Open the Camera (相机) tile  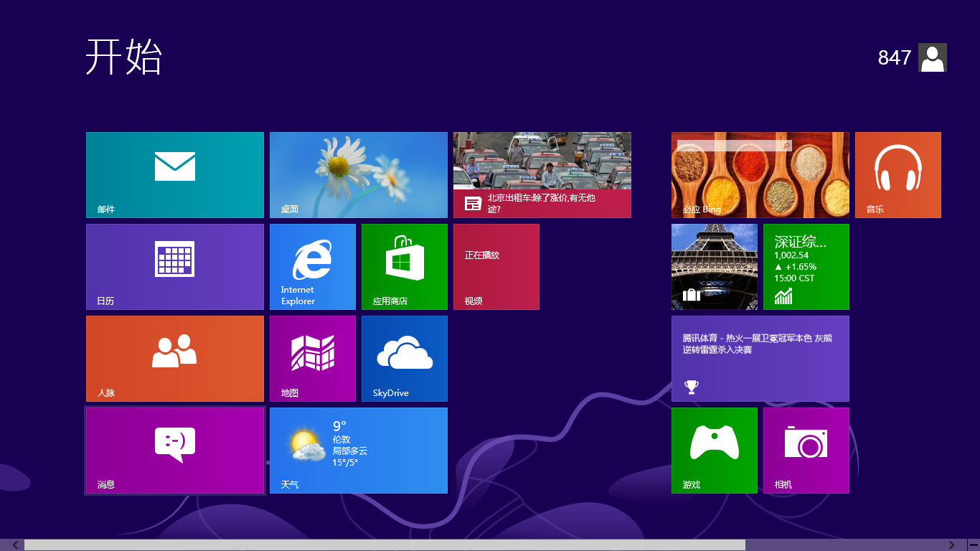(806, 450)
